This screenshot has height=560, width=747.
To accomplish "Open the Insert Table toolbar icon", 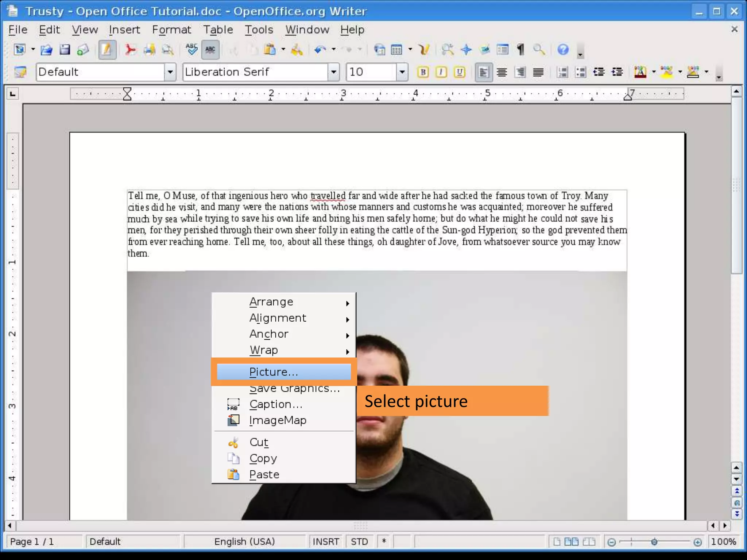I will click(396, 50).
